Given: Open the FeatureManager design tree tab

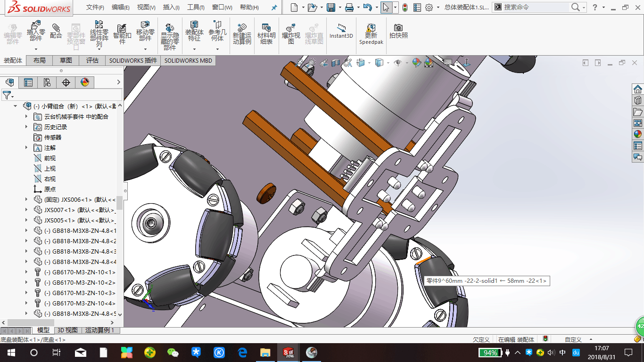Looking at the screenshot, I should tap(9, 82).
